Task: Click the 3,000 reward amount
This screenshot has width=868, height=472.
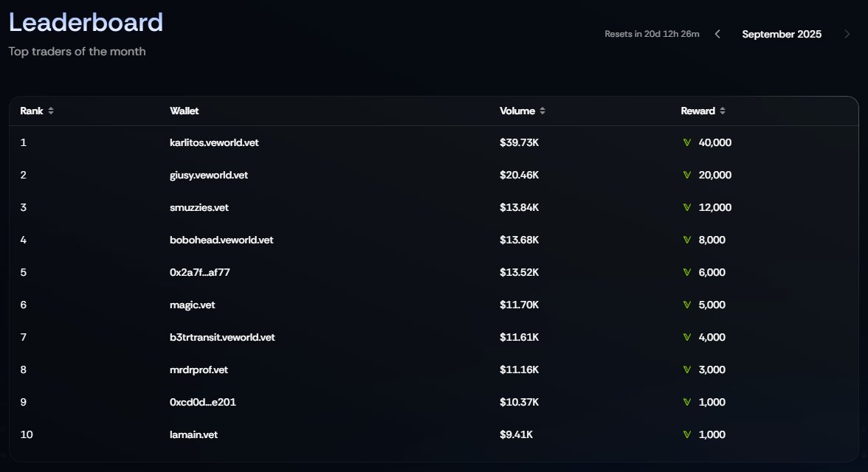Action: [x=712, y=369]
